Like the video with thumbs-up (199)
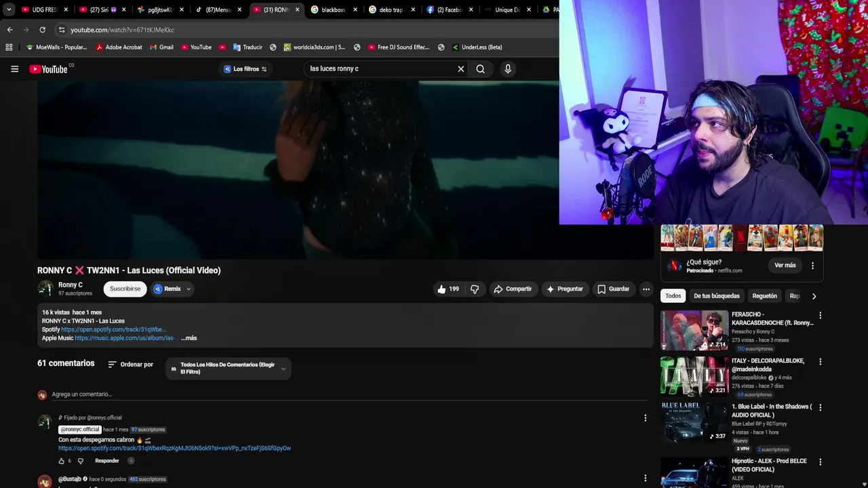Viewport: 868px width, 488px height. [x=448, y=289]
